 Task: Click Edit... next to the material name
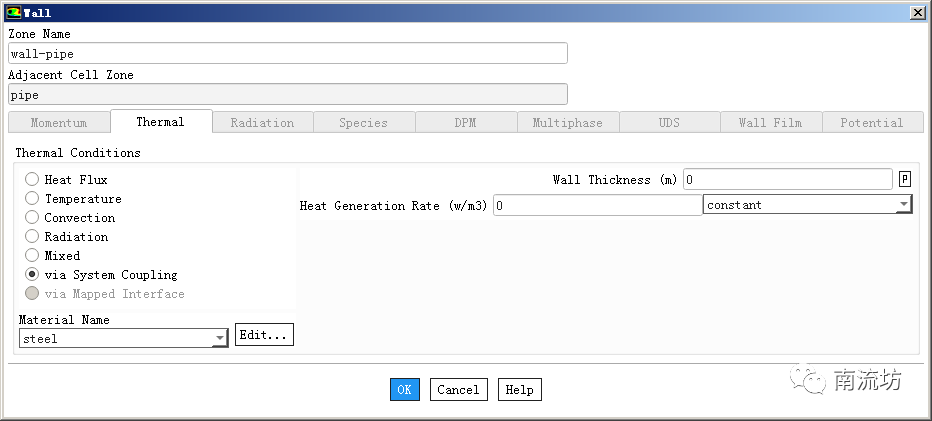click(264, 335)
